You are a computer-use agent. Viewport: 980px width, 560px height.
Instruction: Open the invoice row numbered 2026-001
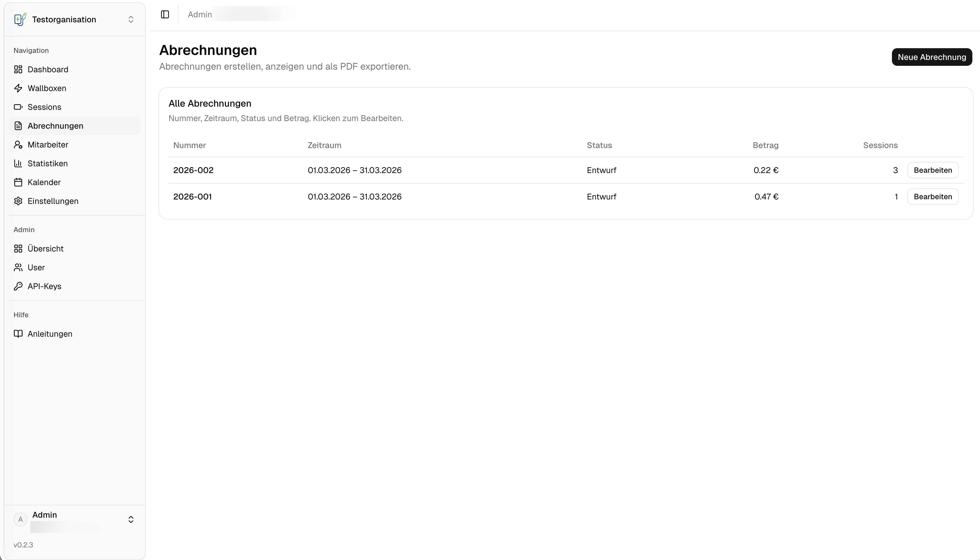pos(193,197)
